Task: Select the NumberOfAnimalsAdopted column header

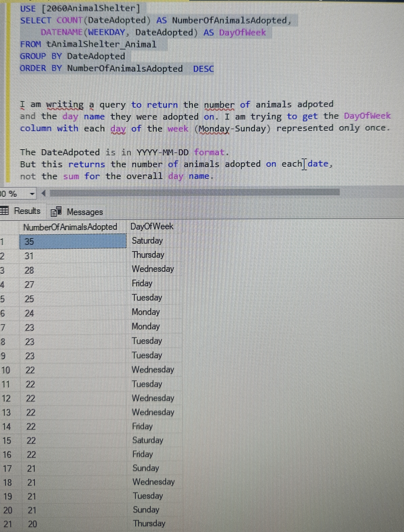Action: point(70,227)
